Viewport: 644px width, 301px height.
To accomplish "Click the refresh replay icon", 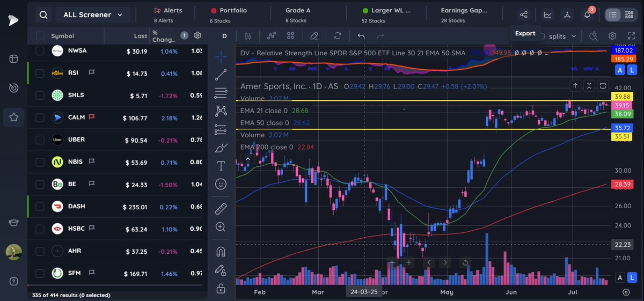I will click(x=338, y=36).
